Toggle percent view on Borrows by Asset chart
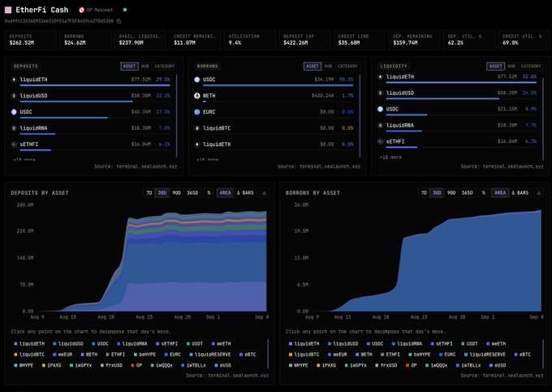Viewport: 552px width, 392px height. (x=484, y=193)
